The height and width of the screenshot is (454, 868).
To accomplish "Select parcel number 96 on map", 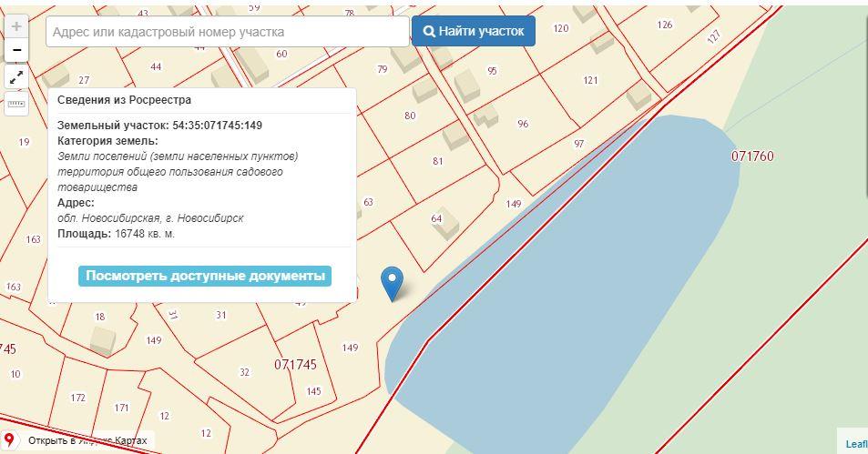I will coord(523,124).
